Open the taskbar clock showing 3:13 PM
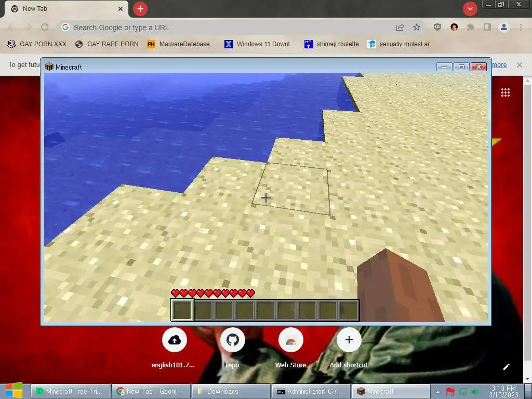 pos(504,392)
